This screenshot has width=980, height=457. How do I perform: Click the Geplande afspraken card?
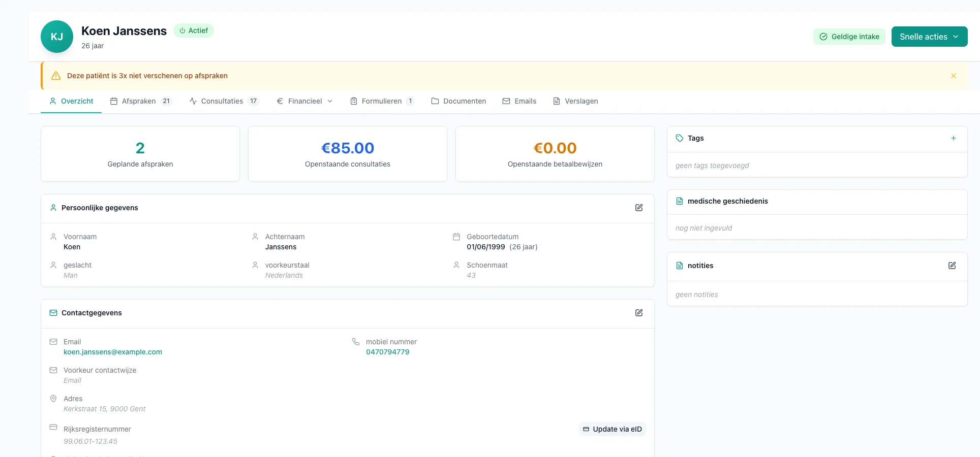(140, 154)
